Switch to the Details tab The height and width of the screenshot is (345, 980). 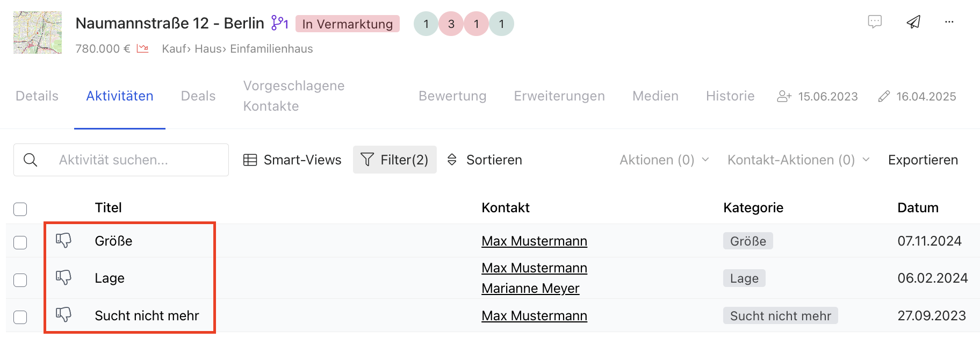click(x=37, y=96)
